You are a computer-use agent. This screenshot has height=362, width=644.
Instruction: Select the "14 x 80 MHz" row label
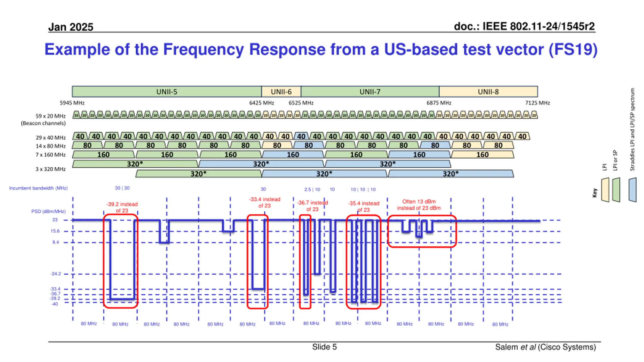point(51,146)
